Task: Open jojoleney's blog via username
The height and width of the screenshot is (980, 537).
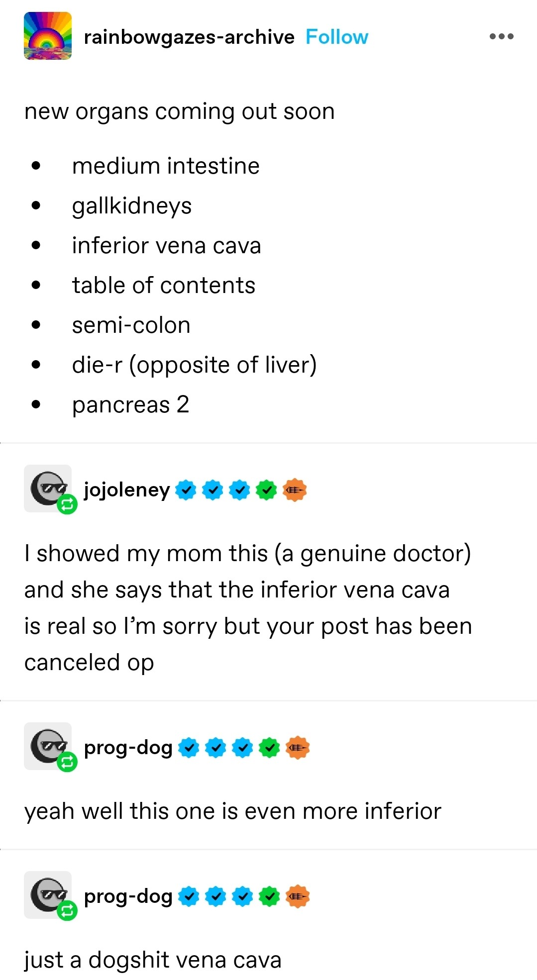Action: click(127, 490)
